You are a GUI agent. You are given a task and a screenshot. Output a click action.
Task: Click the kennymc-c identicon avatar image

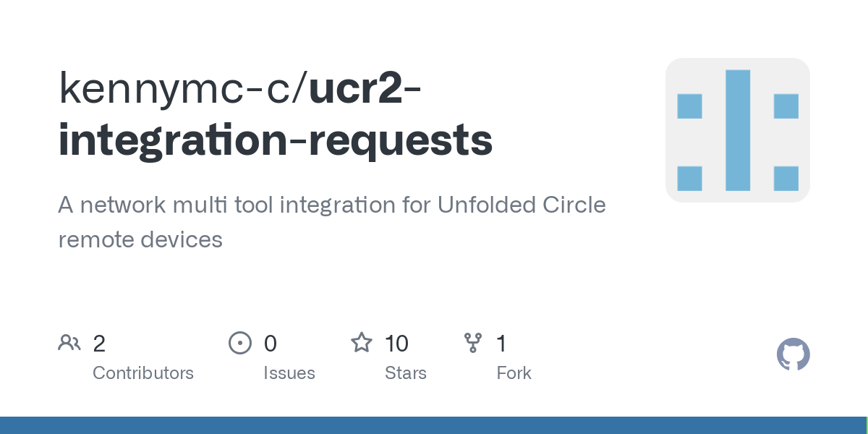click(738, 130)
